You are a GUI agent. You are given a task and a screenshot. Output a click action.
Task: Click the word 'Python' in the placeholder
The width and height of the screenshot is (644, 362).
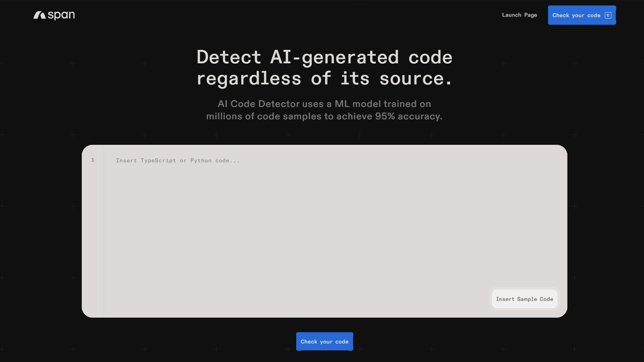pyautogui.click(x=201, y=161)
